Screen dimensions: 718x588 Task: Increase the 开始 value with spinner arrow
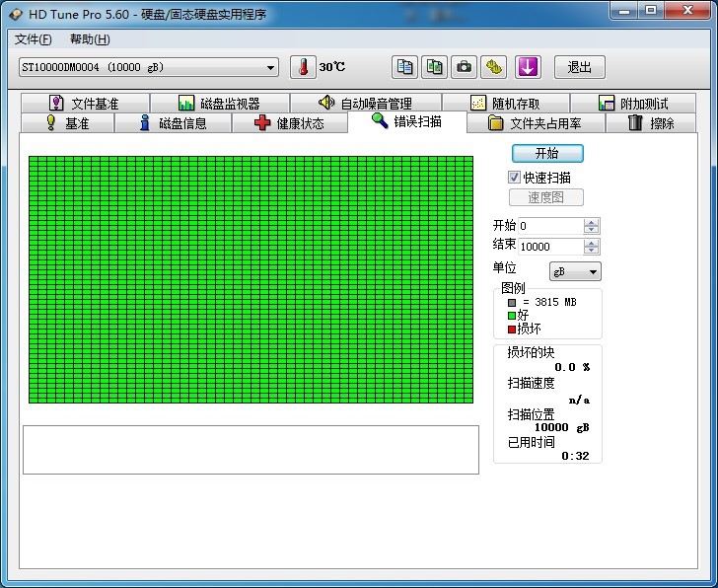(591, 222)
